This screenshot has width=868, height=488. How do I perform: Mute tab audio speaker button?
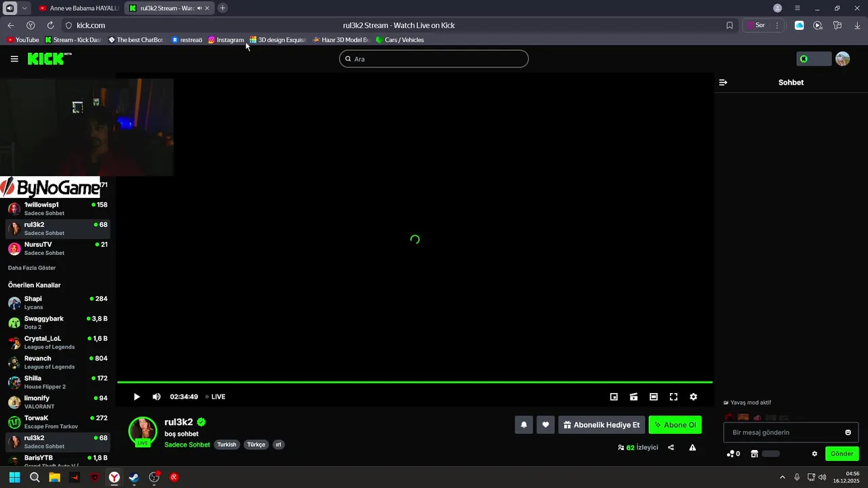coord(9,8)
